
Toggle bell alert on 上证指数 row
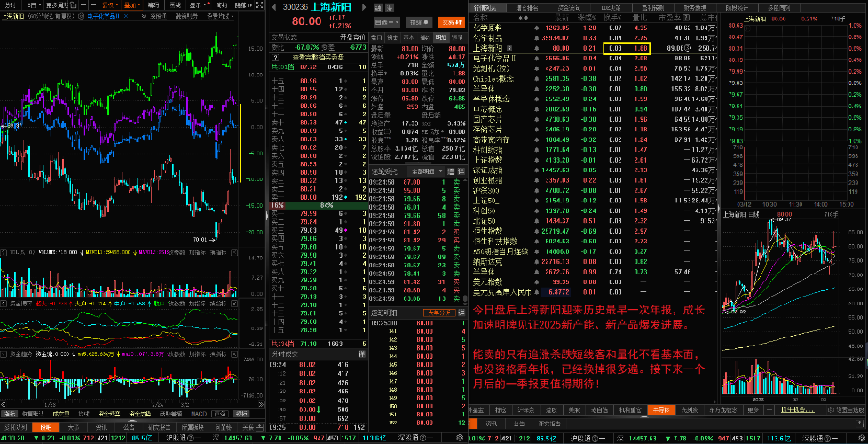coord(536,160)
